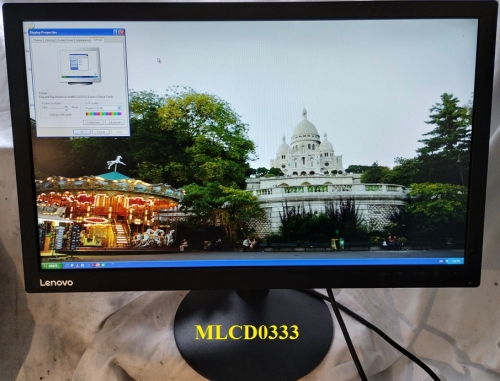Select the Appearance tab
500x381 pixels.
[83, 40]
